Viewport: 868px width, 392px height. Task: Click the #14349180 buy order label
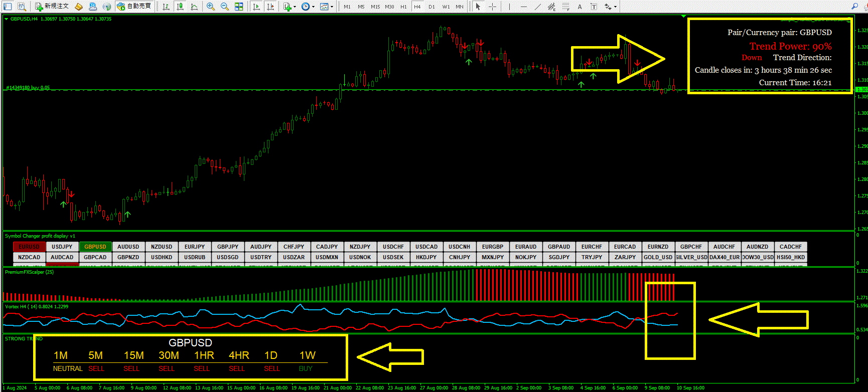28,88
